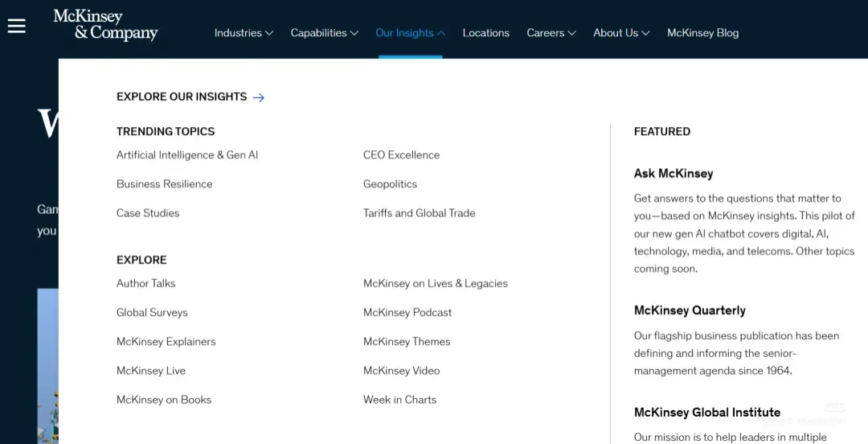This screenshot has width=868, height=444.
Task: Click the arrow beside Explore Our Insights
Action: [x=259, y=97]
